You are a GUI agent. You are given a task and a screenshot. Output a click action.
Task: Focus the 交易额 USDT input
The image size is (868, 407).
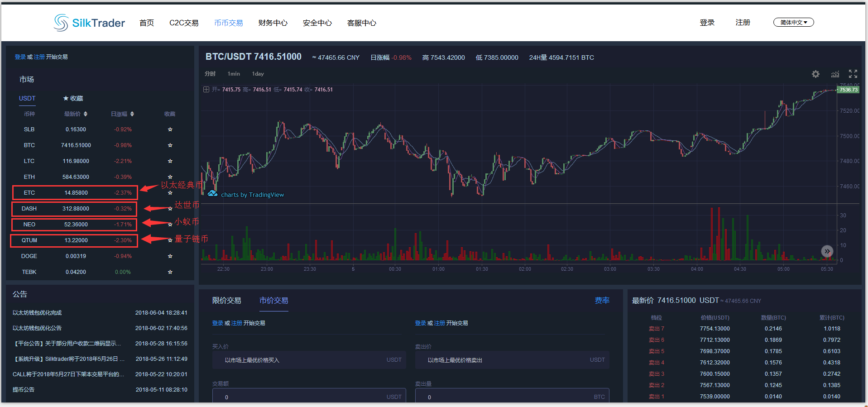pyautogui.click(x=309, y=395)
